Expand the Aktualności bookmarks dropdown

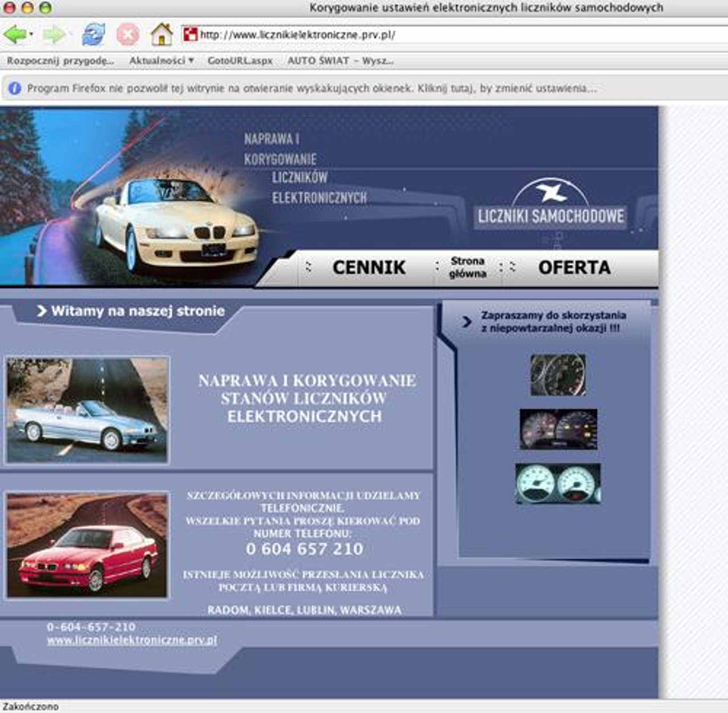click(161, 61)
